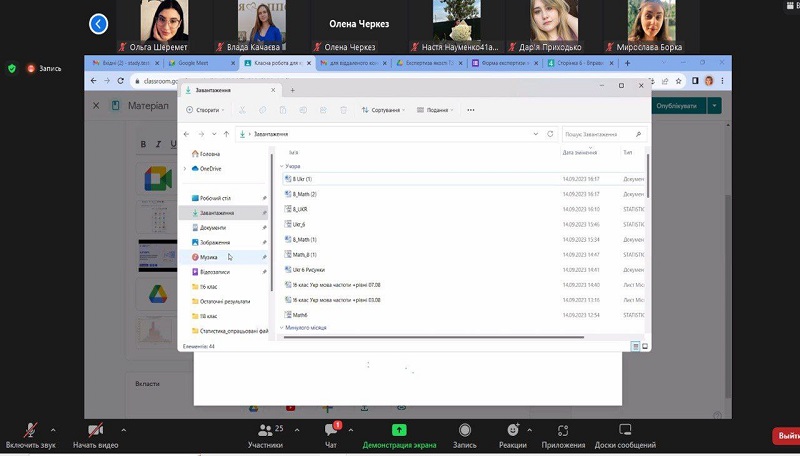Click the Пошук Завантаження search field
This screenshot has width=800, height=456.
point(604,134)
